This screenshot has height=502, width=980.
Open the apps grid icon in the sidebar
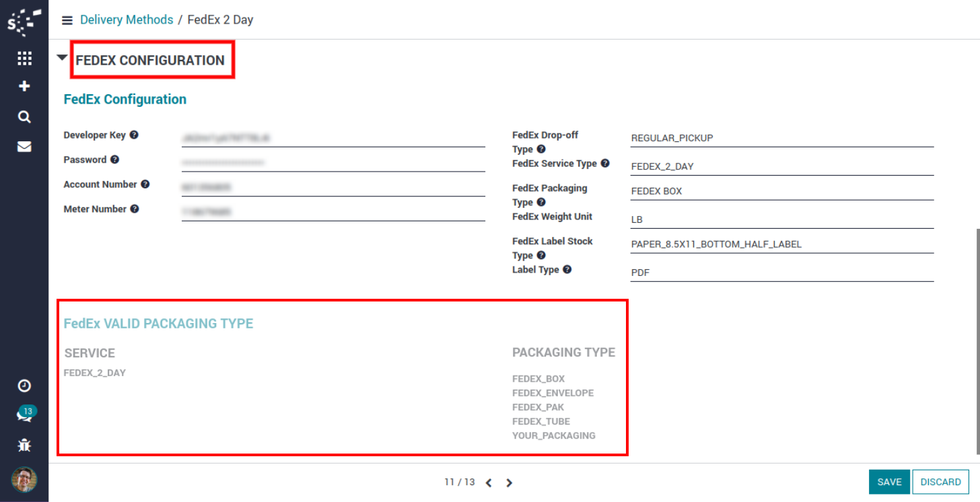(24, 59)
